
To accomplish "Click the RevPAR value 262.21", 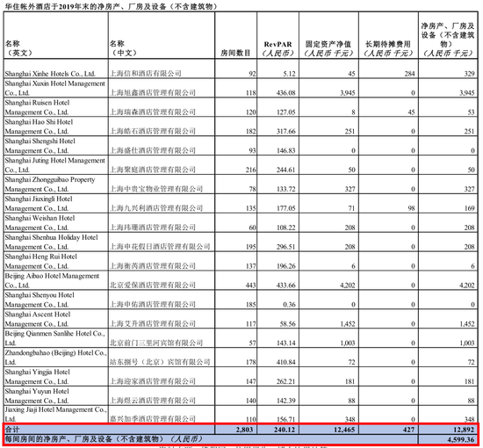I will 286,381.
